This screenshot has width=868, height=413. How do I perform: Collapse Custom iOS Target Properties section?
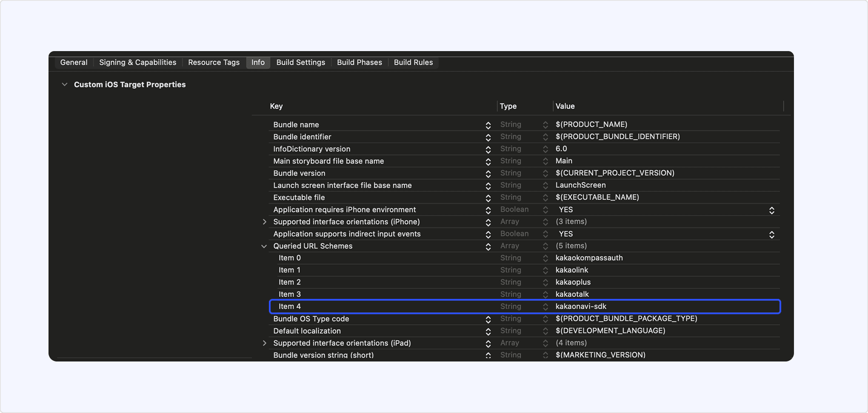coord(65,85)
